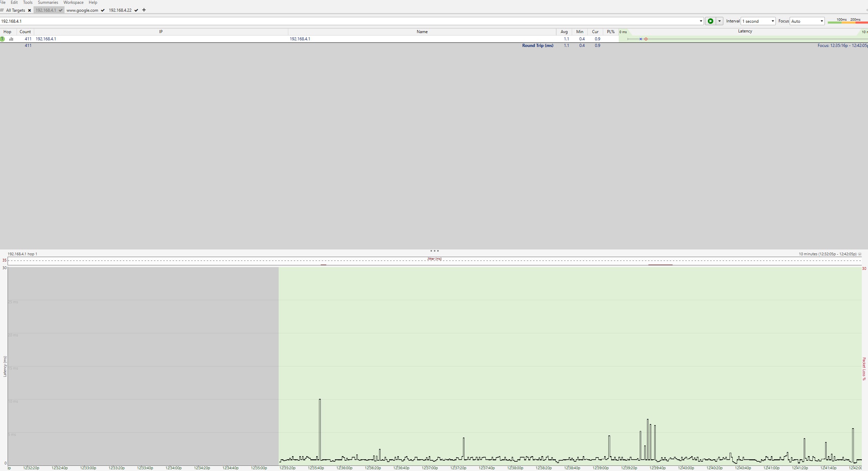This screenshot has height=471, width=868.
Task: Toggle checkmark on www.google.com tab
Action: (103, 10)
